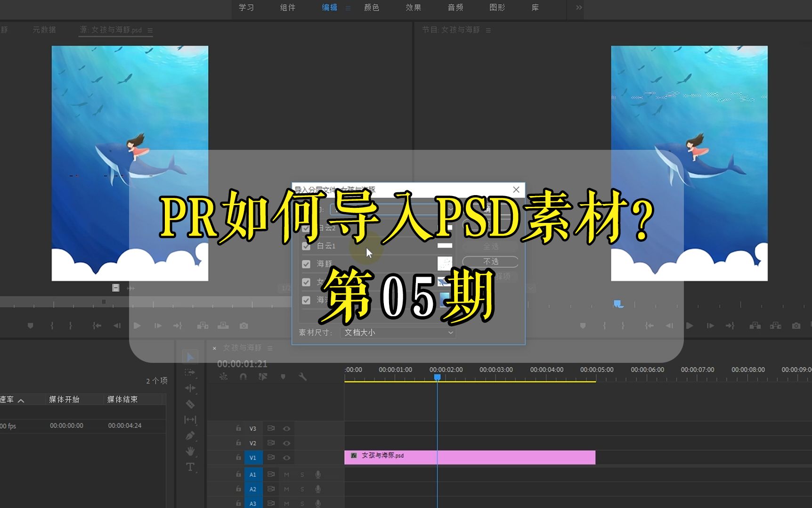This screenshot has width=812, height=508.
Task: Hide track V2 with eye icon
Action: coord(286,443)
